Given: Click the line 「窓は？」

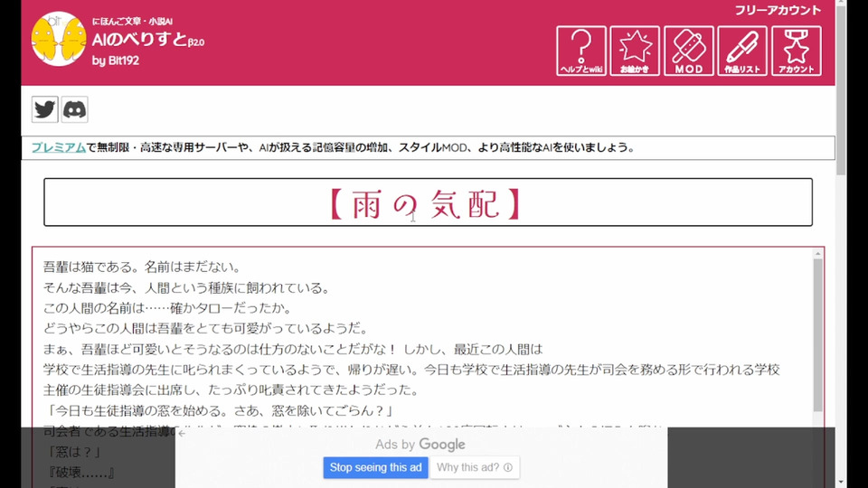Looking at the screenshot, I should pos(73,452).
